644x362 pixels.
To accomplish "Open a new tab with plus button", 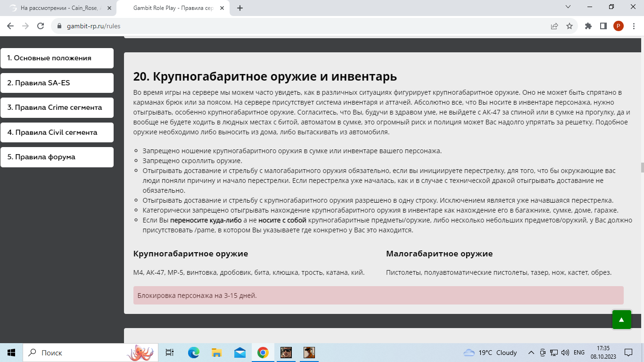I will (x=240, y=8).
